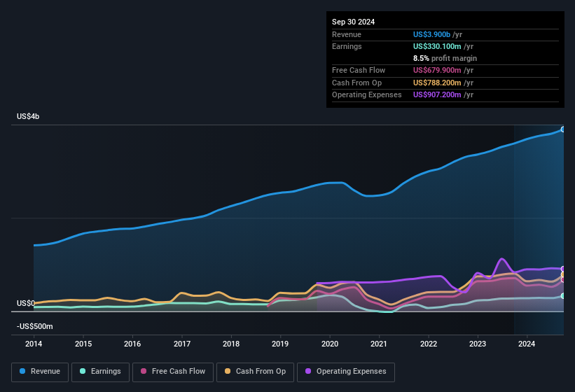Click the US$679.900m free cash flow value

(x=438, y=71)
